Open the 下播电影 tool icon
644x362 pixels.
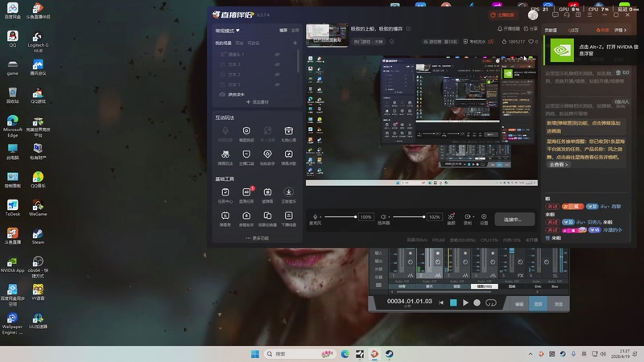289,218
